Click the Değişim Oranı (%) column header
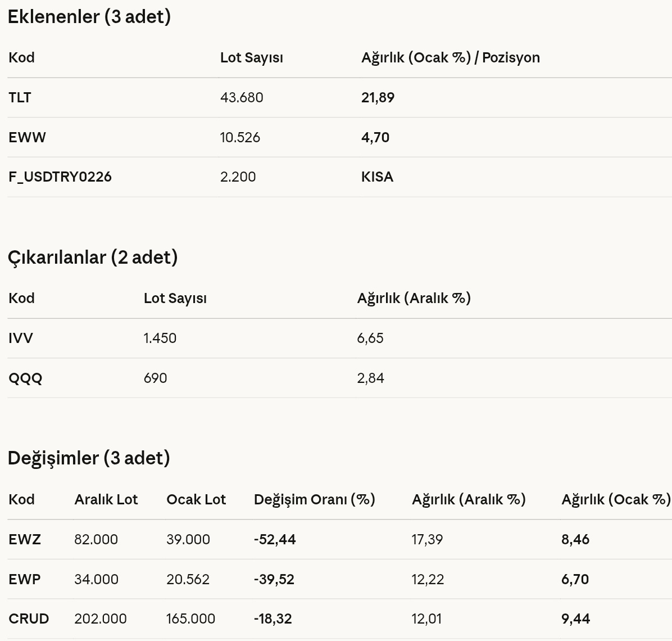Screen dimensions: 672x641 tap(315, 499)
